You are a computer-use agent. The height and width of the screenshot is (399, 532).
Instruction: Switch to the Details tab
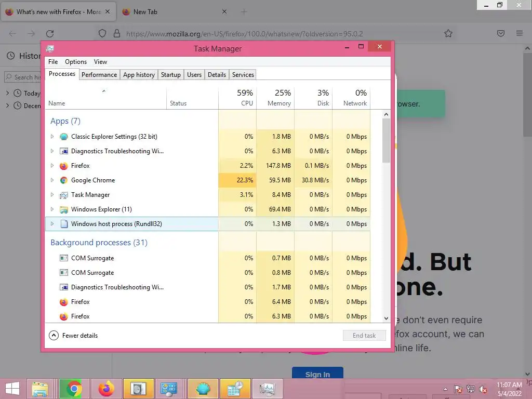pos(217,75)
